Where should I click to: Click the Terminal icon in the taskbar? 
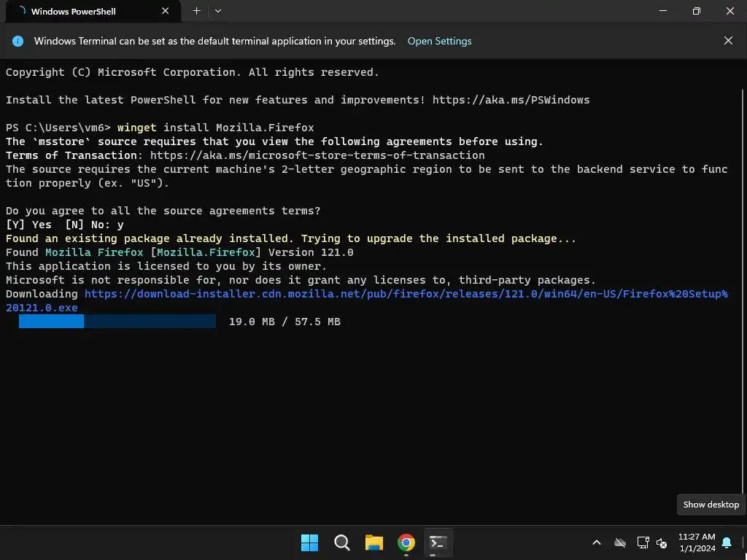pyautogui.click(x=438, y=542)
